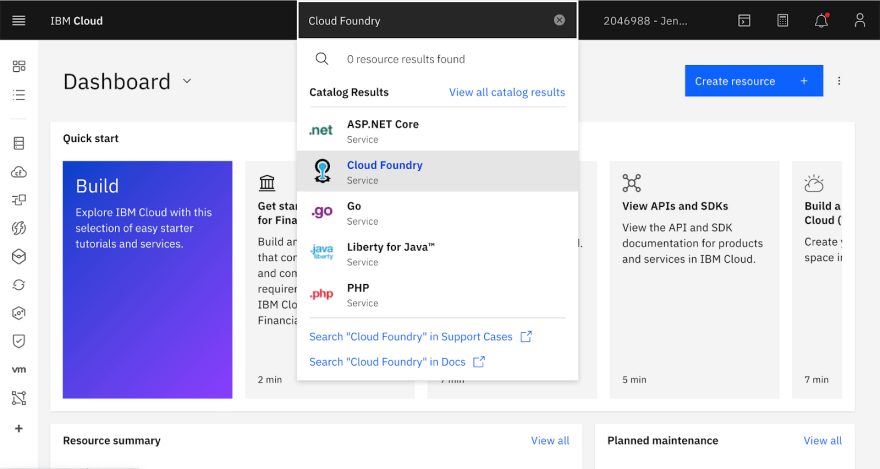Click the Dashboard icon in sidebar

point(19,66)
